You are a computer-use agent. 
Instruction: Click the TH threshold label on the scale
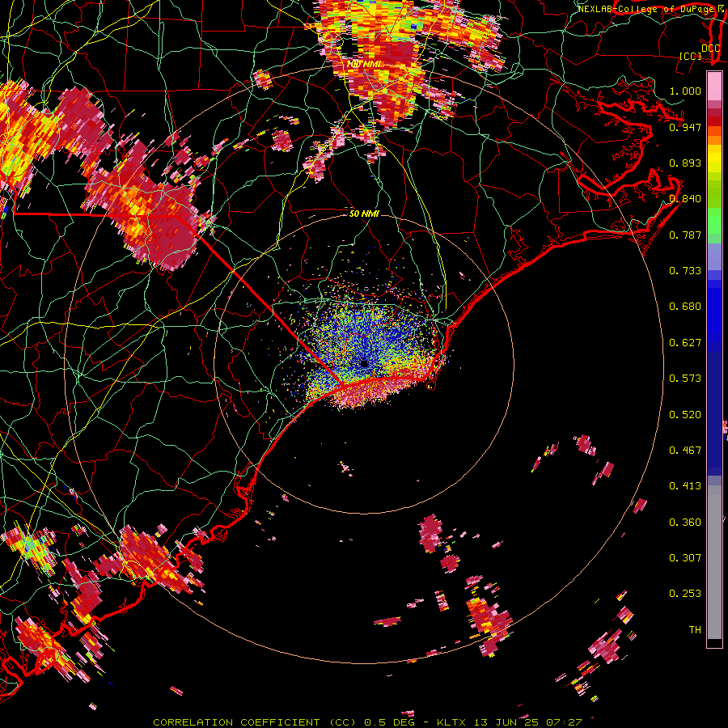[695, 630]
